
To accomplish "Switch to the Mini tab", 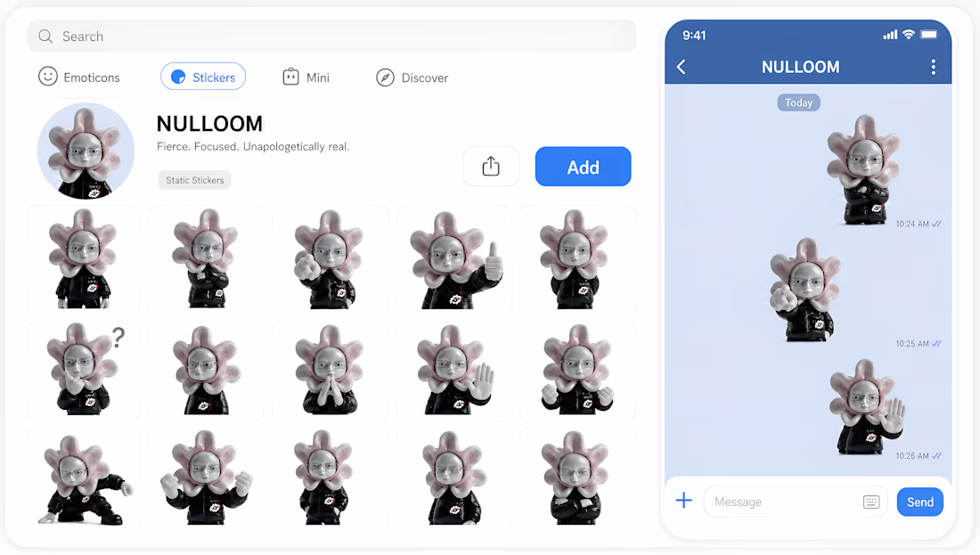I will 306,77.
